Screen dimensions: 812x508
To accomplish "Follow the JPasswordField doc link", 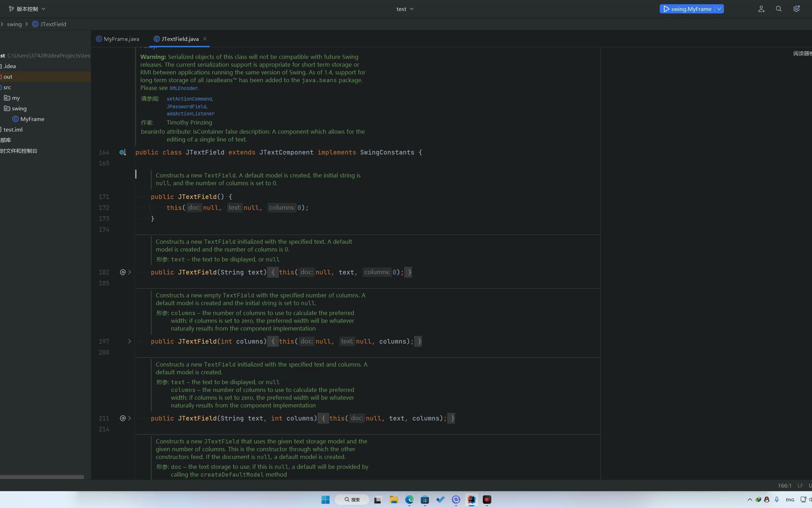I will (186, 107).
